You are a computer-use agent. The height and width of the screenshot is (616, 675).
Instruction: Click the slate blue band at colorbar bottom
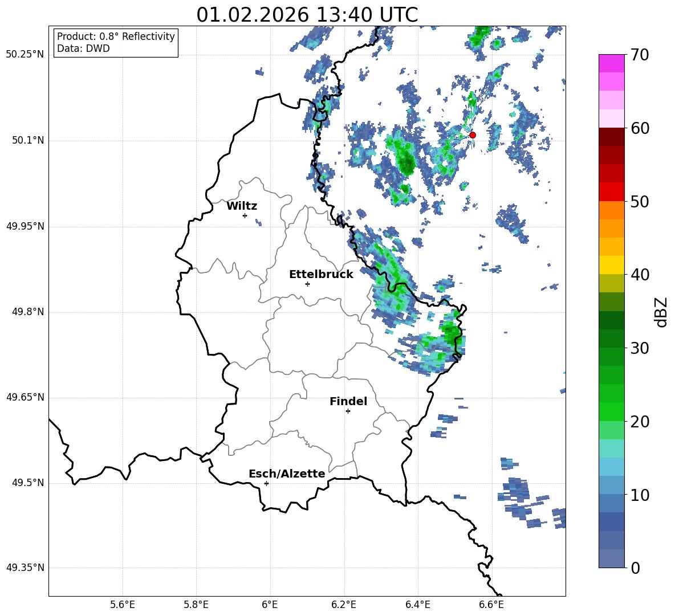[611, 558]
